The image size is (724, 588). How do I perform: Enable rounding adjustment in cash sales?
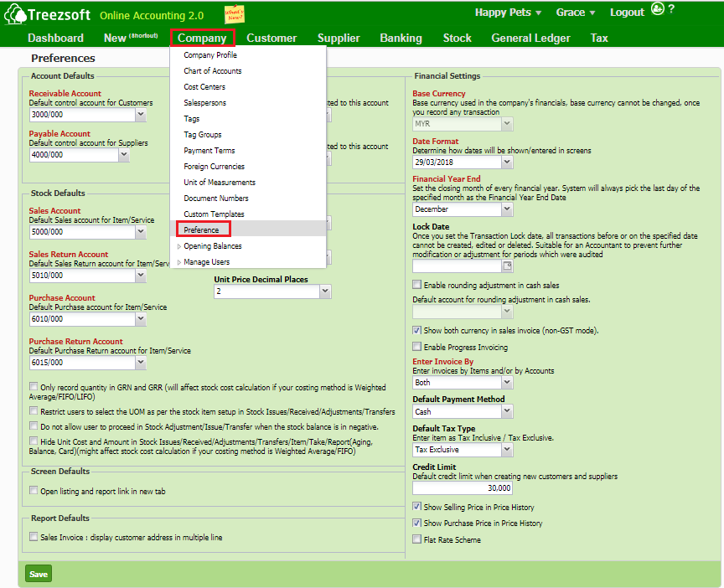click(416, 284)
